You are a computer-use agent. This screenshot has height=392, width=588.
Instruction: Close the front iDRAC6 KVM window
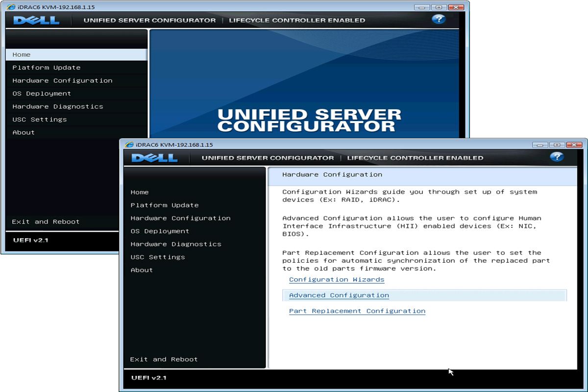[574, 145]
